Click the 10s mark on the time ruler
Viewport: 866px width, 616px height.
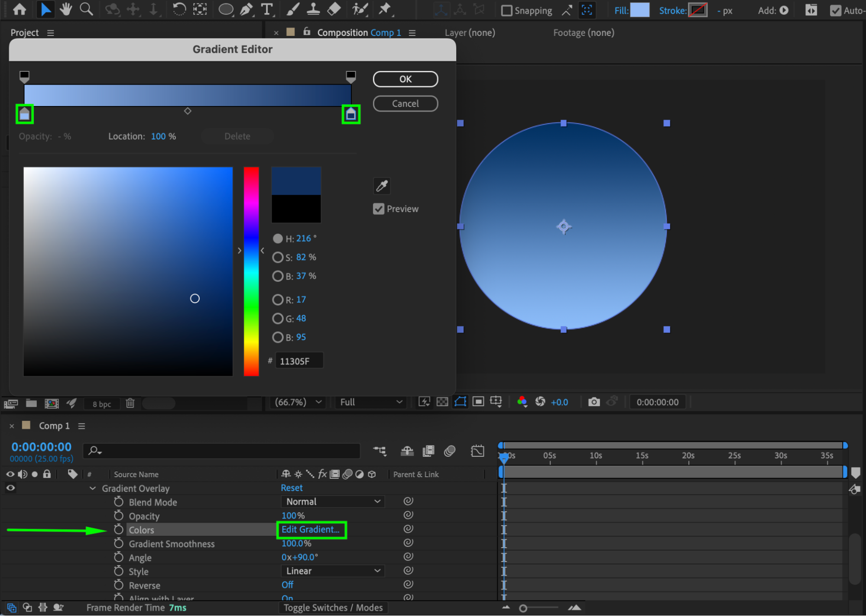pos(596,456)
